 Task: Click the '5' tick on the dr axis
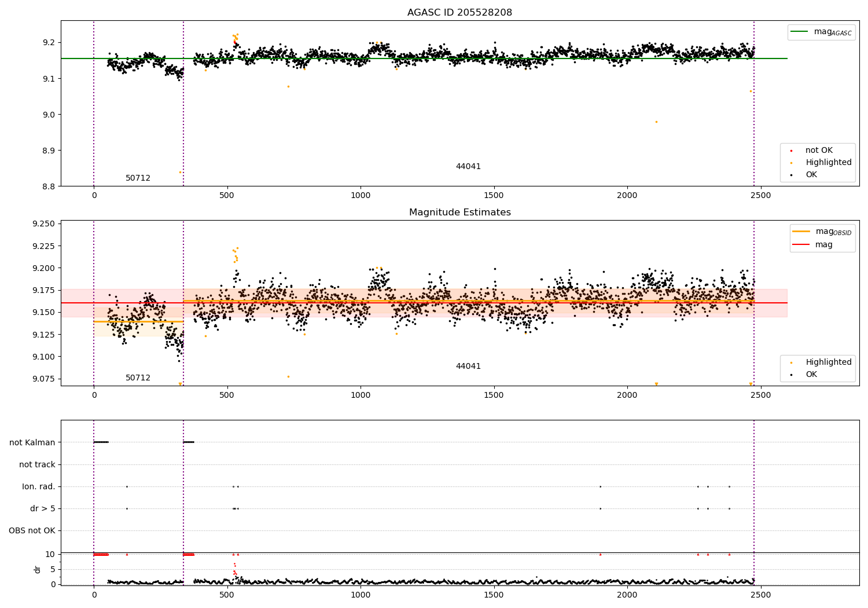click(x=53, y=570)
